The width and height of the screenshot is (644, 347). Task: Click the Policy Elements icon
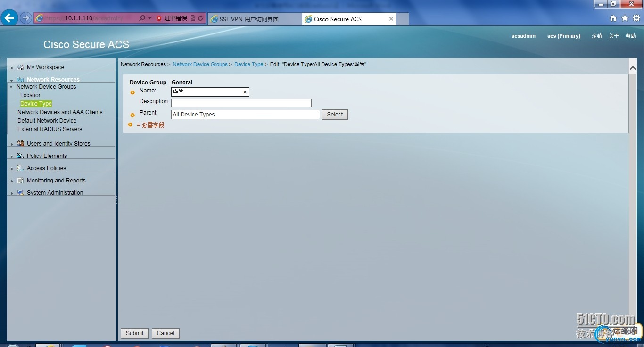20,156
